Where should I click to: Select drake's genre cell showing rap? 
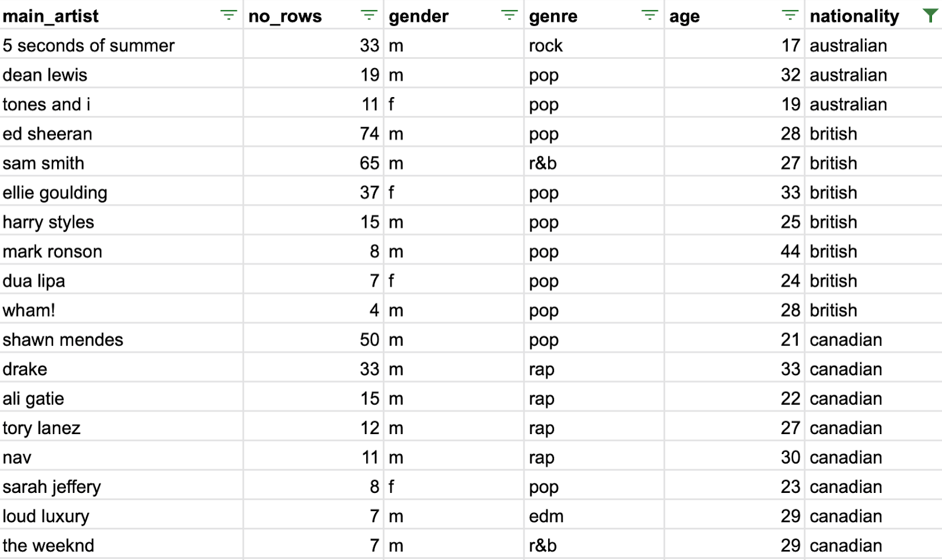[x=594, y=368]
